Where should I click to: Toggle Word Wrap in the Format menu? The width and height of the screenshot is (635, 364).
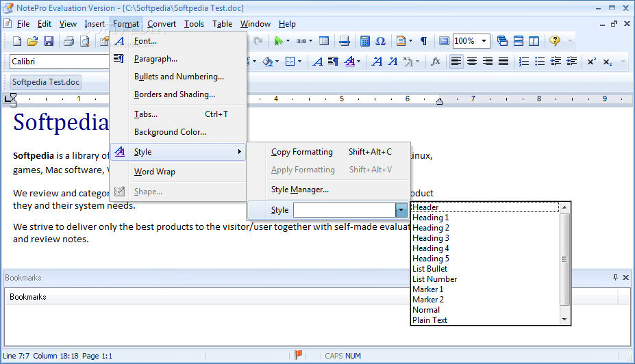155,172
